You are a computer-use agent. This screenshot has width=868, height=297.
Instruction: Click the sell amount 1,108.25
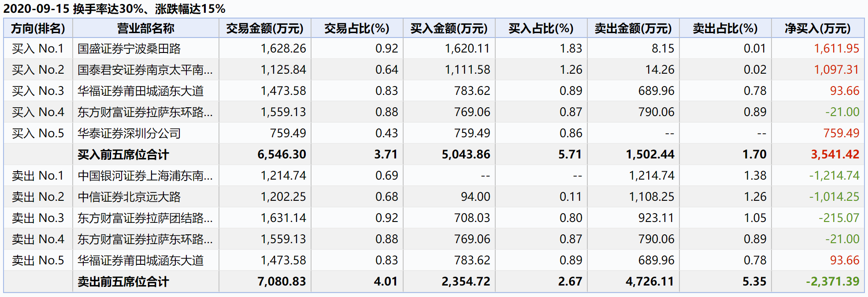[652, 197]
